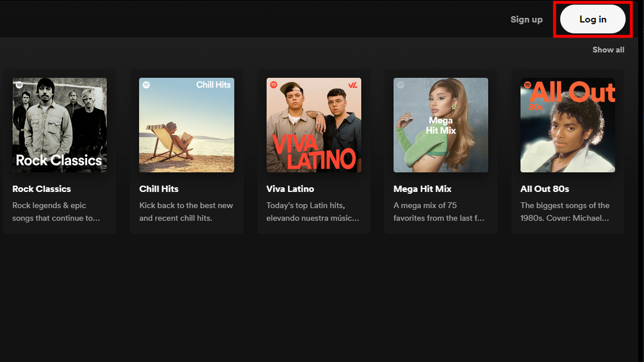Click the Spotify logo on Viva Latino cover
644x362 pixels.
[274, 85]
